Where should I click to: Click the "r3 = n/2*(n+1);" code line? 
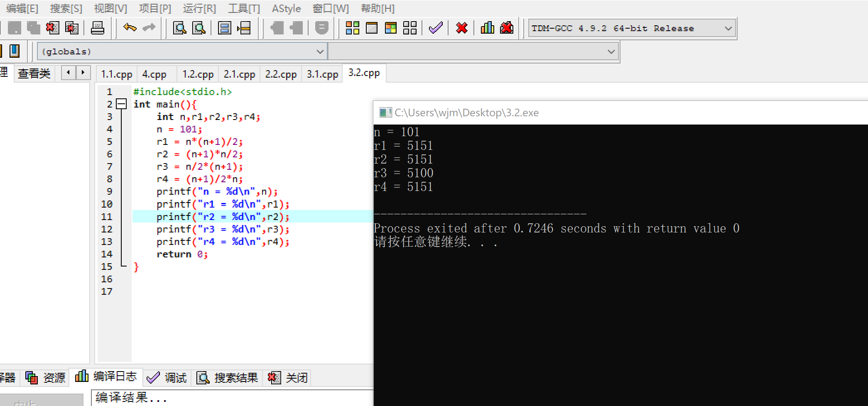coord(200,166)
